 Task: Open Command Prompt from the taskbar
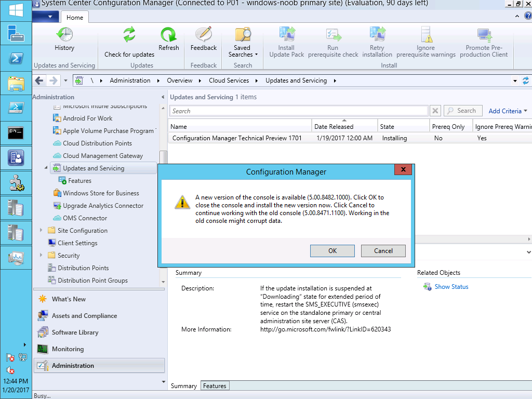point(16,132)
